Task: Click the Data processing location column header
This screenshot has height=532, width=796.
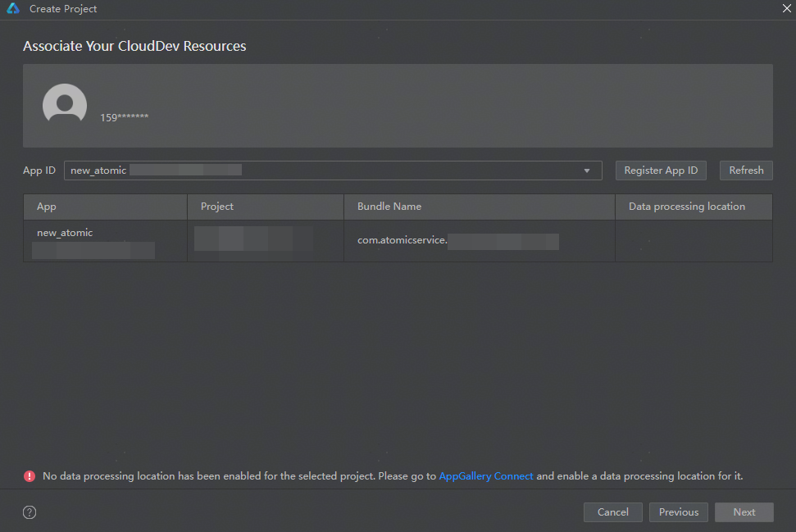Action: tap(687, 207)
